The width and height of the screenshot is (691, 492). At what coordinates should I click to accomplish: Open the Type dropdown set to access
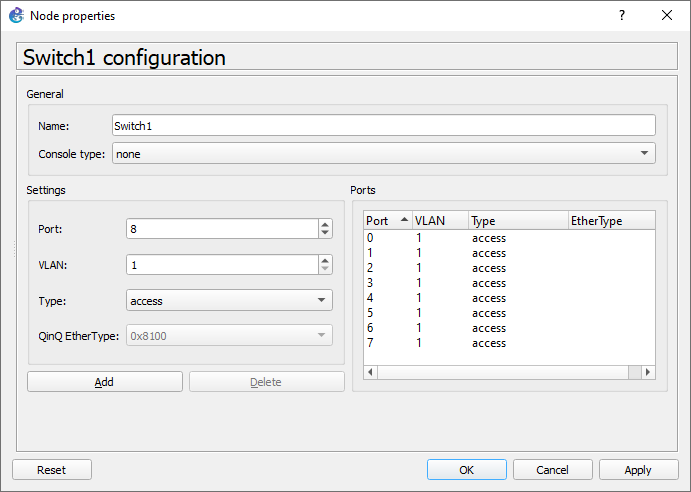229,301
